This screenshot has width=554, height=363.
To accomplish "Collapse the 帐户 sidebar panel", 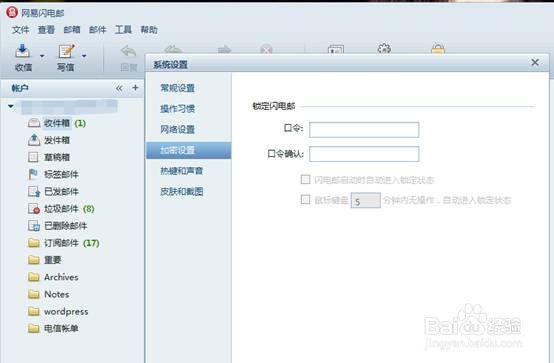I will click(119, 88).
